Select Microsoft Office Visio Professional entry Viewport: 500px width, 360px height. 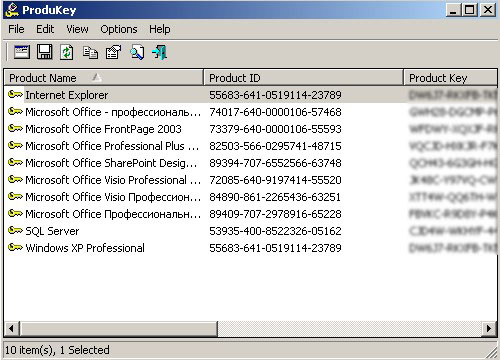[x=251, y=180]
